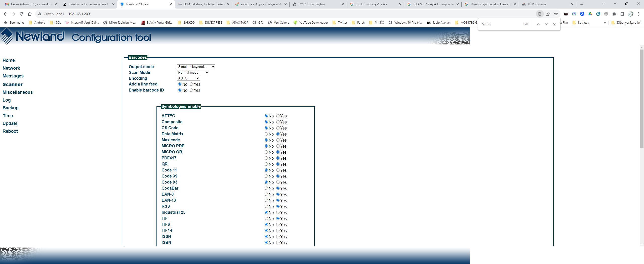Go to next find result arrow
This screenshot has width=644, height=264.
[546, 24]
